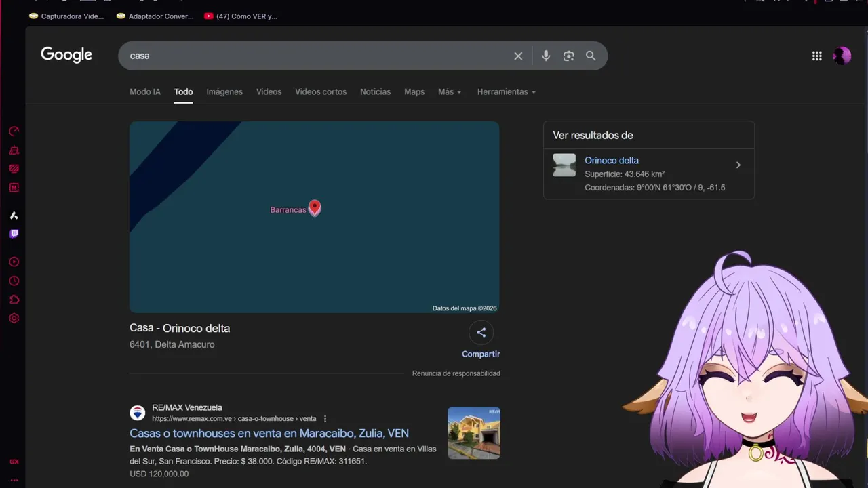Expand the Orinoco delta result chevron
The height and width of the screenshot is (488, 868).
click(738, 165)
